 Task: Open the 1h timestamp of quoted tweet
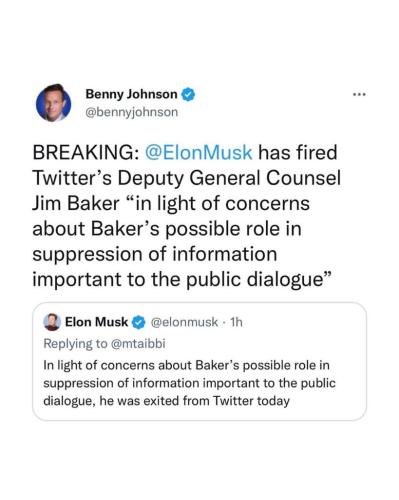click(236, 322)
